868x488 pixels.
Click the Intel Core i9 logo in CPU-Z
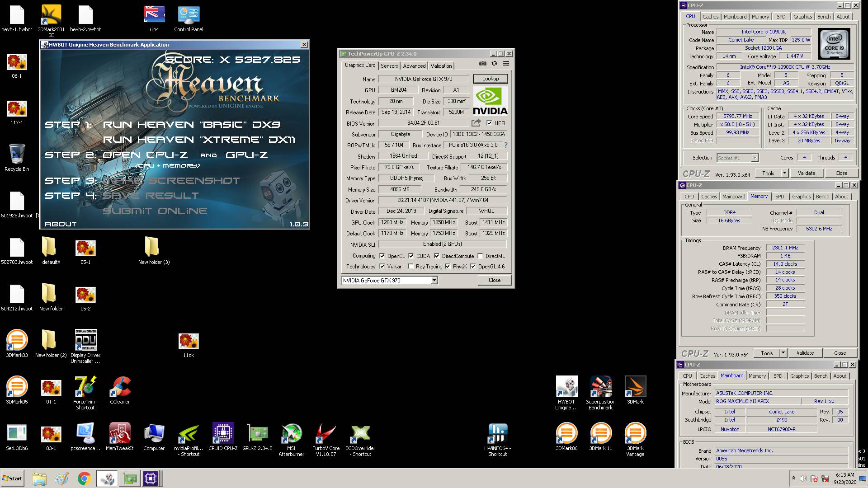834,44
